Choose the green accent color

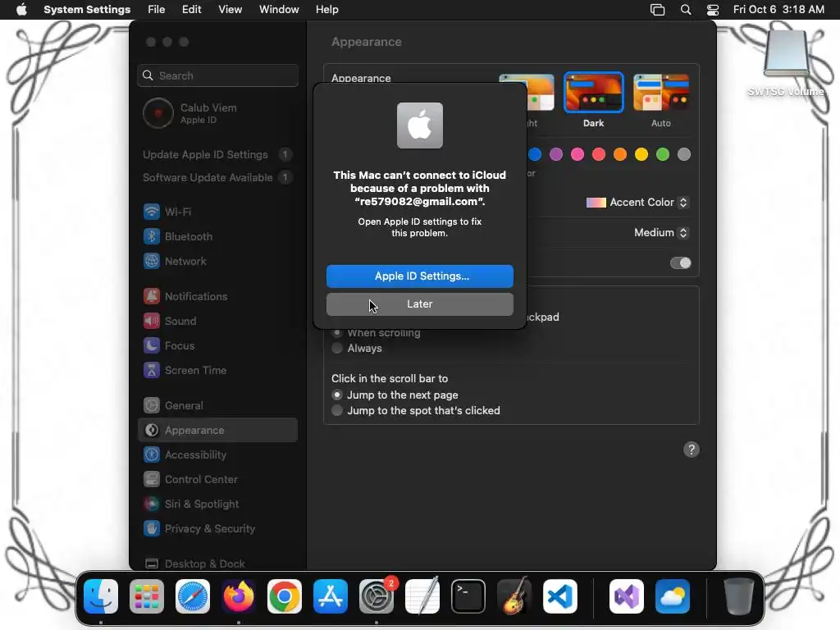[x=663, y=155]
